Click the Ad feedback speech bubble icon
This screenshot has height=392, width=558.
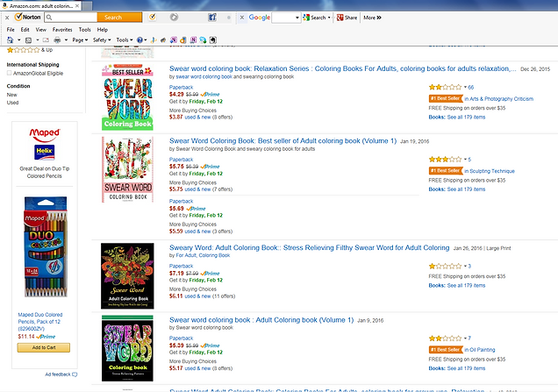point(75,374)
